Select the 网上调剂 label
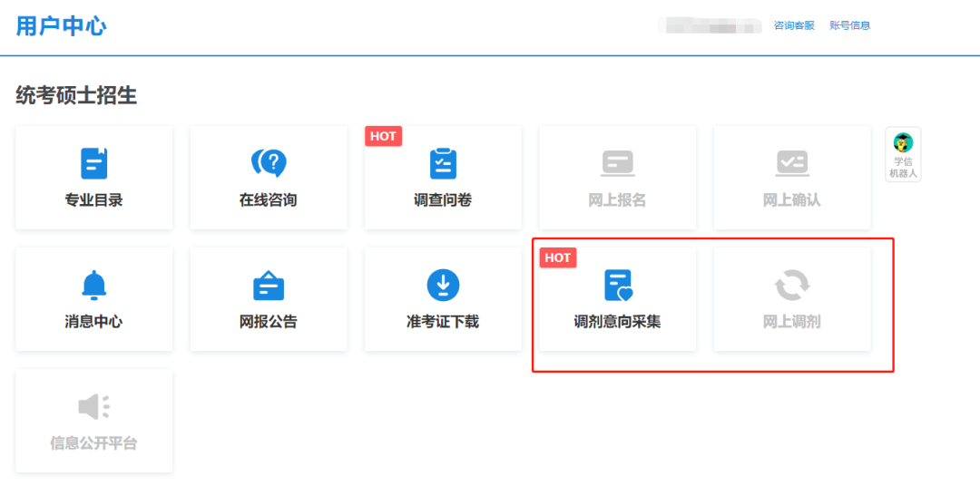This screenshot has height=495, width=980. 792,322
